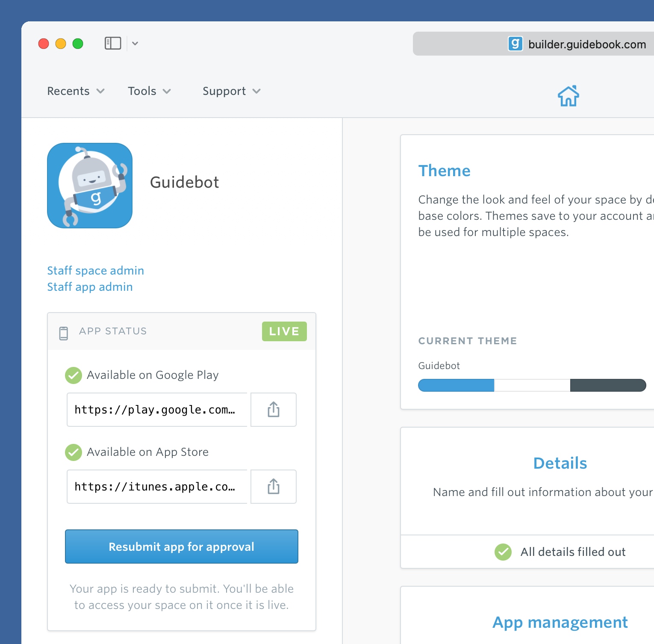The width and height of the screenshot is (654, 644).
Task: Click Resubmit app for approval
Action: pyautogui.click(x=182, y=547)
